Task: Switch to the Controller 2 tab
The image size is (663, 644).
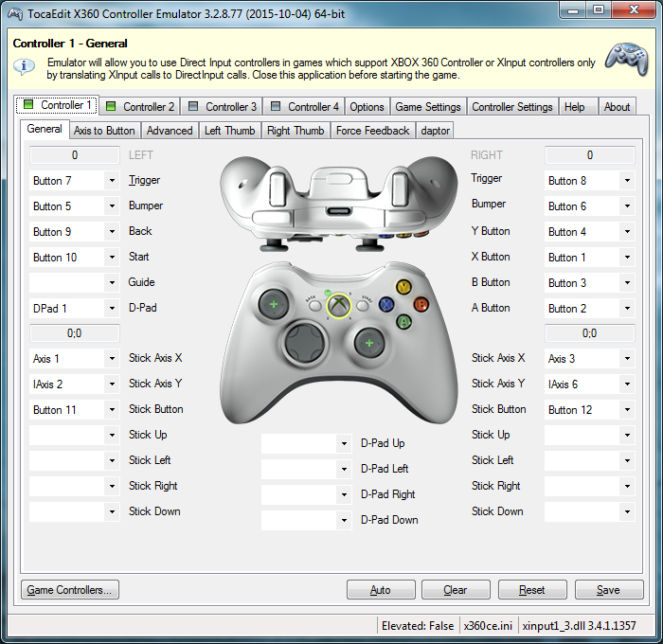Action: [x=140, y=107]
